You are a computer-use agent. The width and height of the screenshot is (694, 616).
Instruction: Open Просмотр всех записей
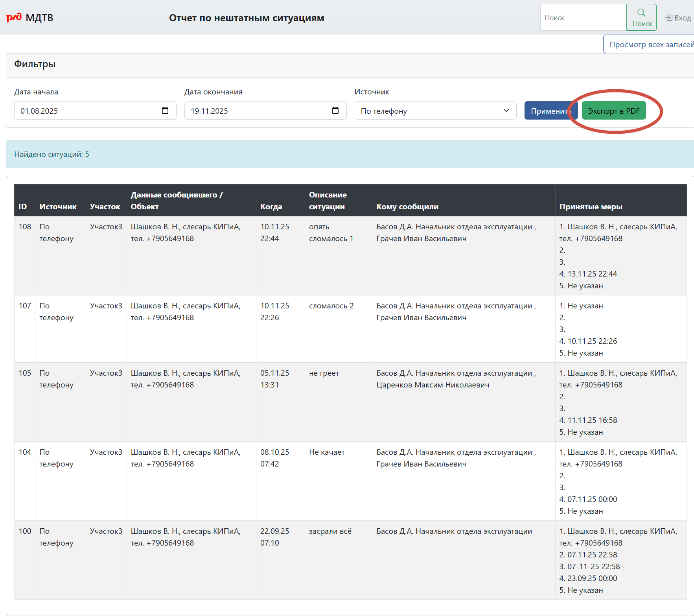[x=651, y=44]
